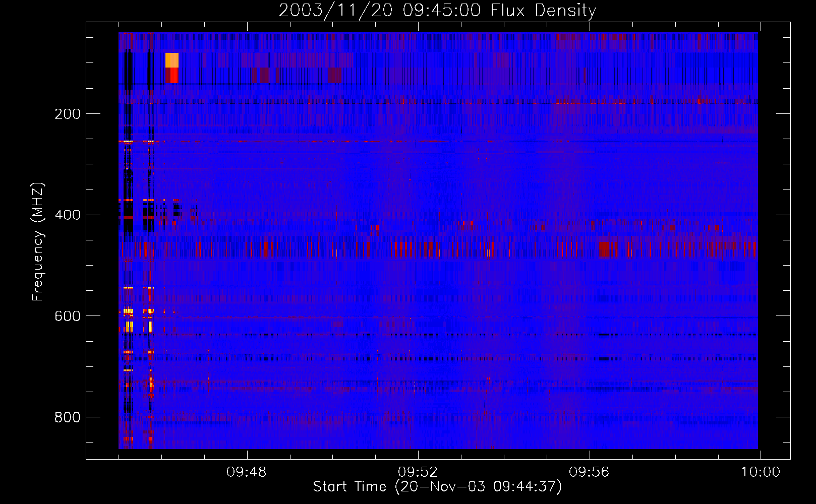Click the 'Start Time (20-Nov-03 09:44:37)' label
The height and width of the screenshot is (504, 816).
(437, 487)
